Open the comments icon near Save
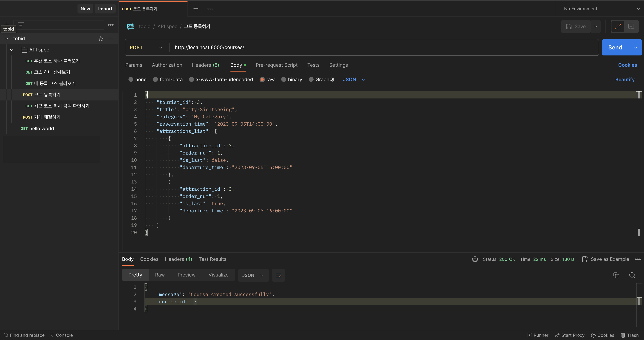The width and height of the screenshot is (644, 340). click(x=631, y=27)
